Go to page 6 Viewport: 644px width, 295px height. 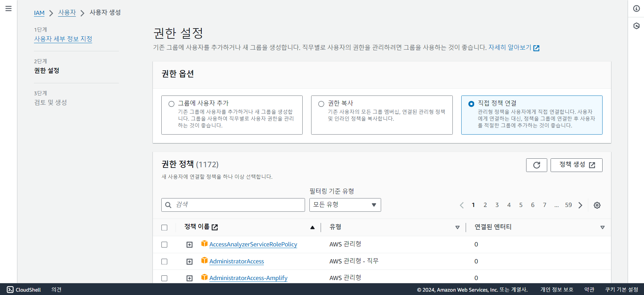click(x=533, y=205)
